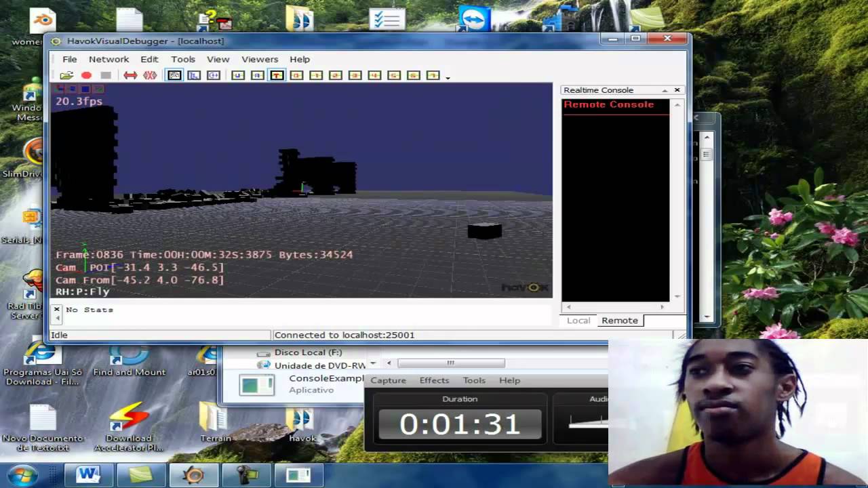Click the audio level slider in the recorder

click(588, 424)
